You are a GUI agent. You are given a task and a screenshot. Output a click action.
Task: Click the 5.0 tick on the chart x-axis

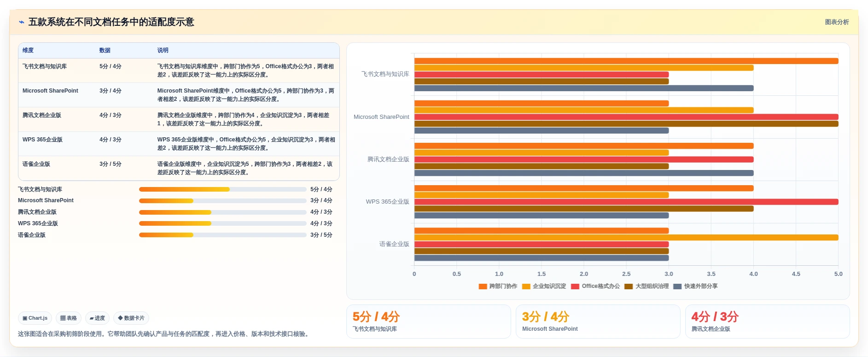[x=838, y=274]
